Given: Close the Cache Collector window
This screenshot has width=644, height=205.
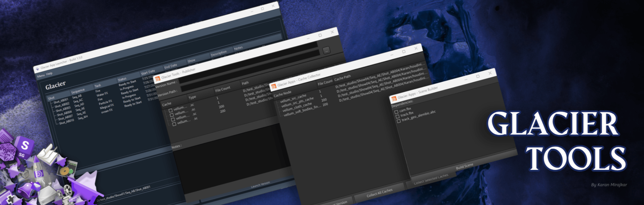Looking at the screenshot, I should coord(416,49).
